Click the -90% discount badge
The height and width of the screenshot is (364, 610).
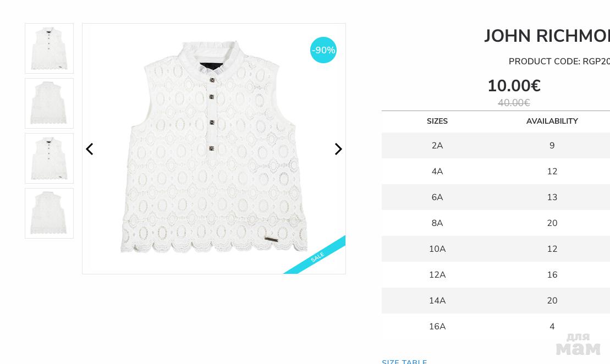tap(323, 50)
